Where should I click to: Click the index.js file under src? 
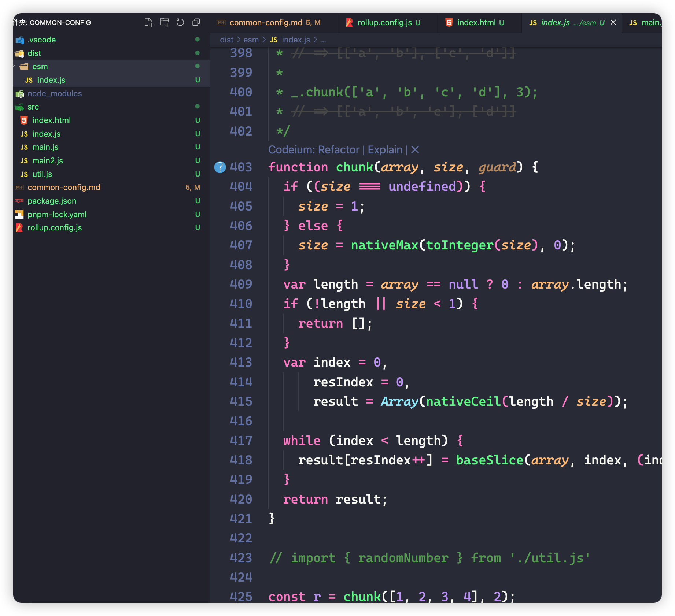pyautogui.click(x=112, y=134)
